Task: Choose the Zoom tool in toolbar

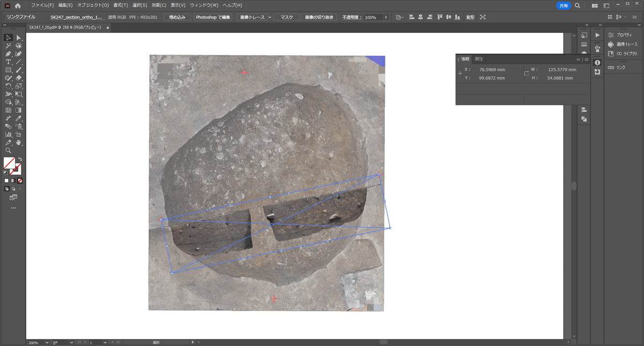Action: click(9, 150)
